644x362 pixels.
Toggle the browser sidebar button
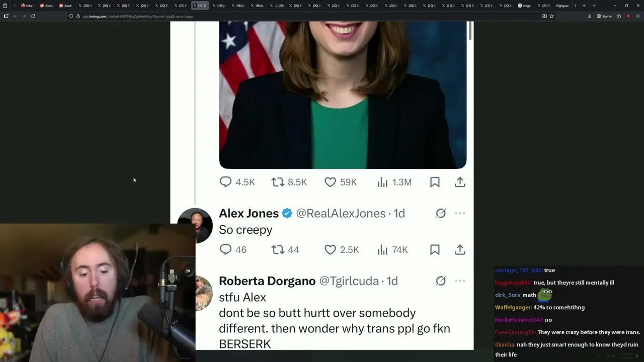click(x=6, y=16)
